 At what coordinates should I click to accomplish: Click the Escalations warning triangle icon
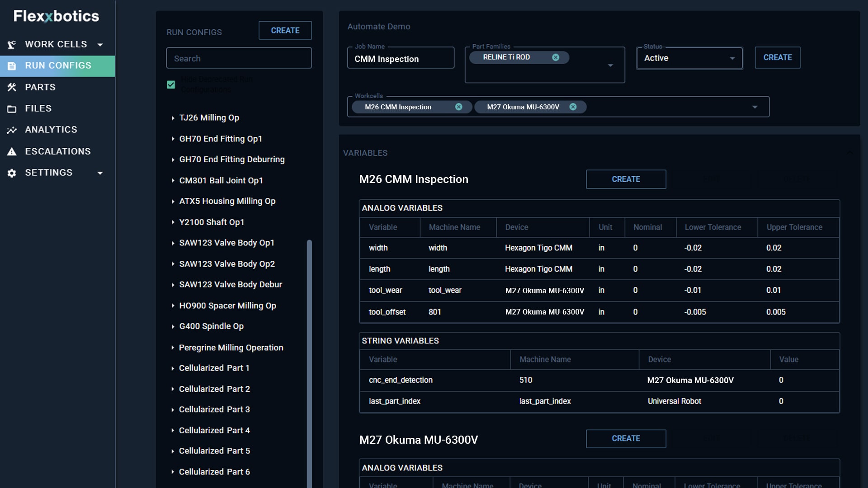pos(12,152)
